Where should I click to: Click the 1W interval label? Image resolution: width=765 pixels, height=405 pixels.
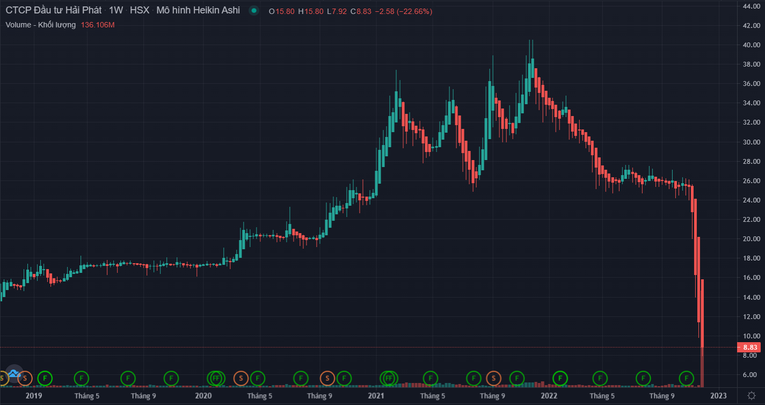coord(116,10)
